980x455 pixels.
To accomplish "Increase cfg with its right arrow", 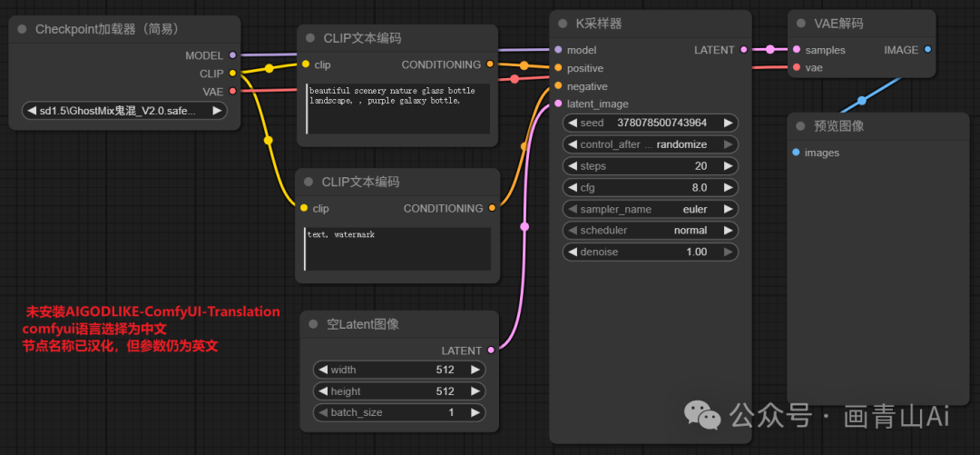I will coord(728,187).
